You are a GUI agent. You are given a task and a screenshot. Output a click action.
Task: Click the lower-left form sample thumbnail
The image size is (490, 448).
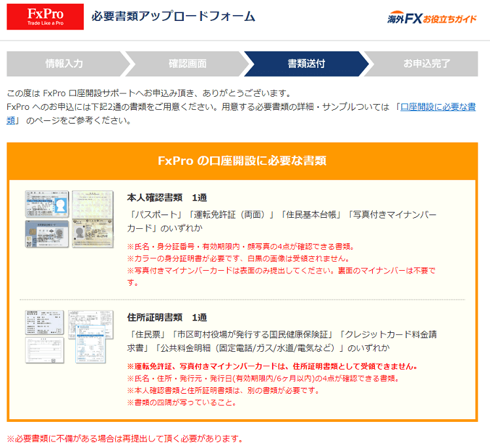44,350
